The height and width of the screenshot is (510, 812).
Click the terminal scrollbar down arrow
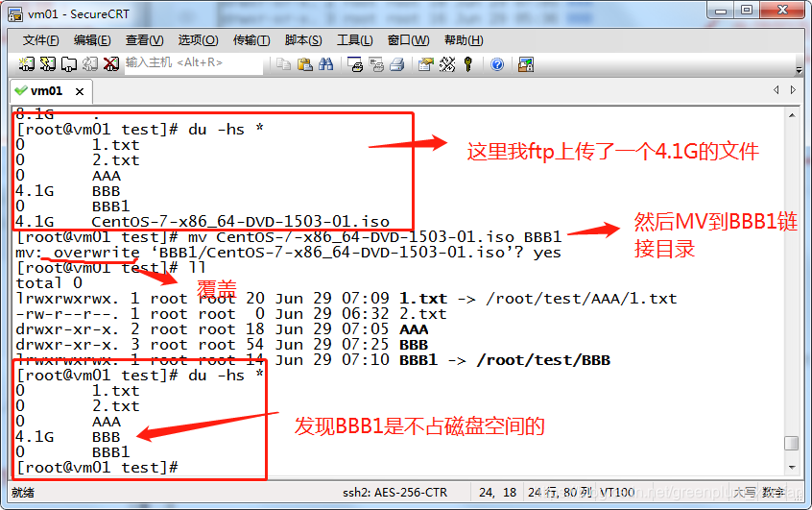point(792,468)
